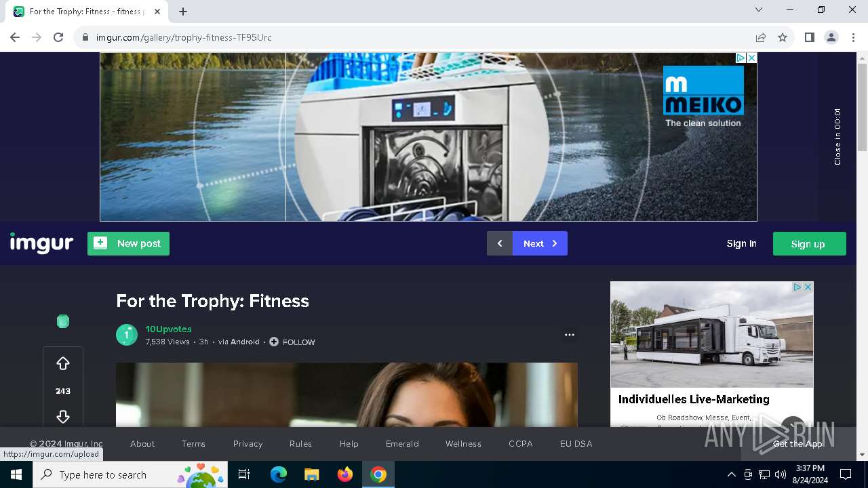Go to previous post arrow
The height and width of the screenshot is (488, 868).
pyautogui.click(x=500, y=243)
